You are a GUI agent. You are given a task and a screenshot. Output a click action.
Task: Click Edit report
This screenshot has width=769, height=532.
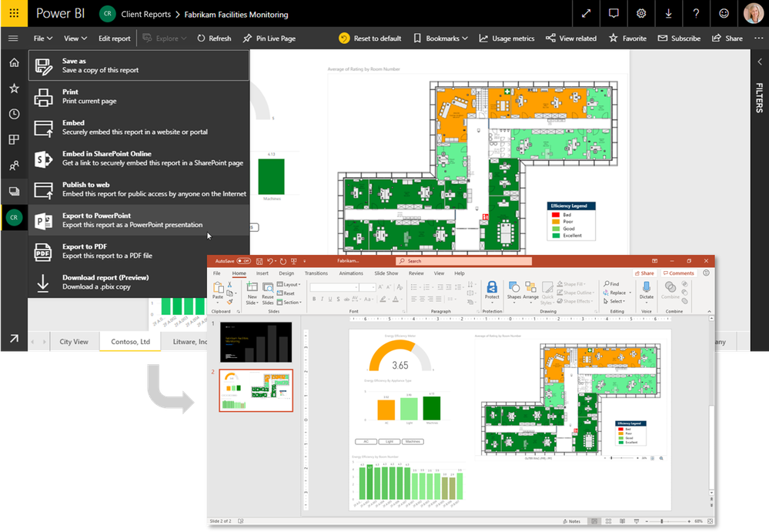[x=114, y=38]
